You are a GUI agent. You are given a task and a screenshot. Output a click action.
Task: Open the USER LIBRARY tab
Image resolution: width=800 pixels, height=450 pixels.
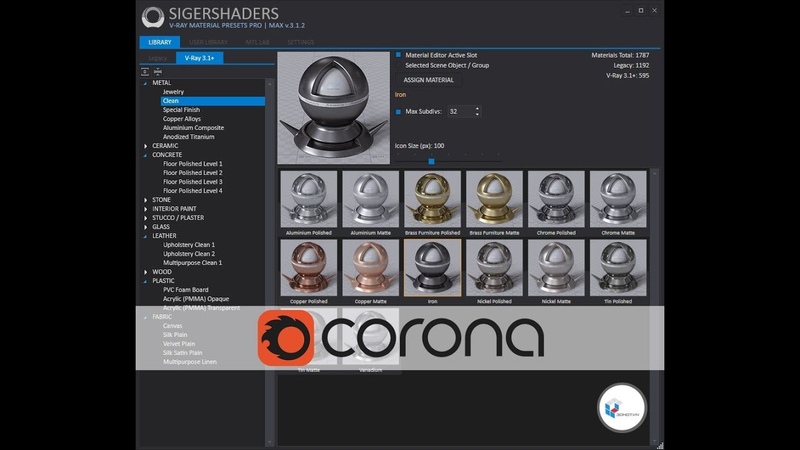coord(208,42)
